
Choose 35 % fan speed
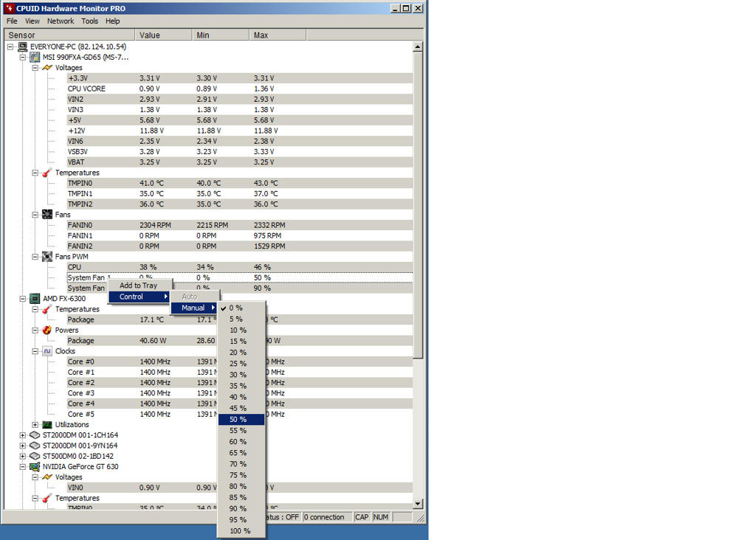[241, 386]
